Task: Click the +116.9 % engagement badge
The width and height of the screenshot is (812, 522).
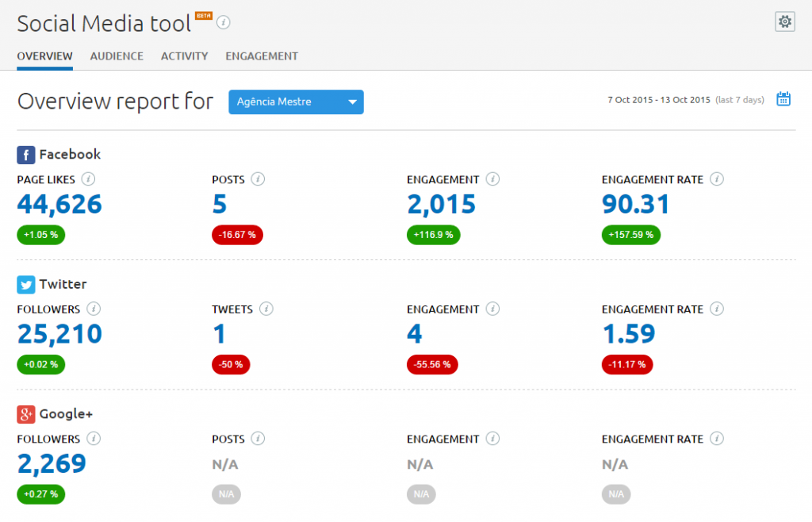Action: tap(435, 236)
